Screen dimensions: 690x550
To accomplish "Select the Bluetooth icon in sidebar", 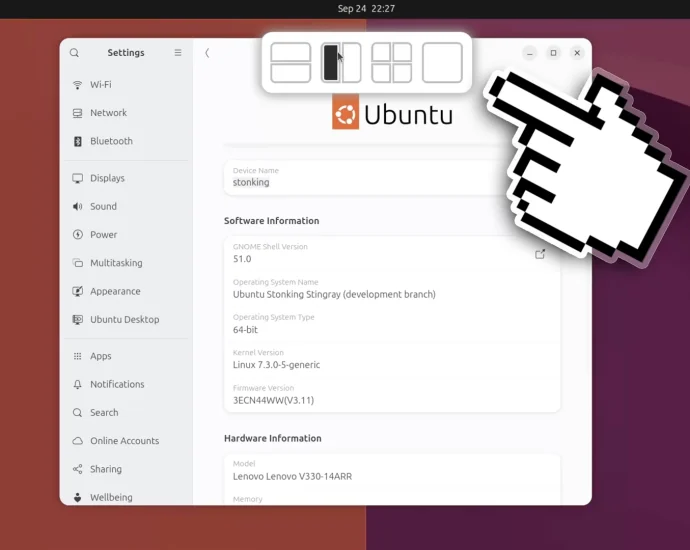I will [77, 141].
